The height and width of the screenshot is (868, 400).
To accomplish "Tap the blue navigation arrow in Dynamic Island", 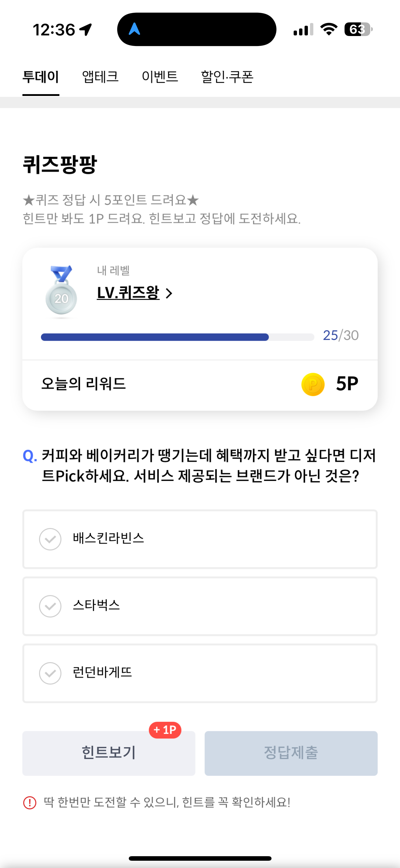I will [x=135, y=29].
